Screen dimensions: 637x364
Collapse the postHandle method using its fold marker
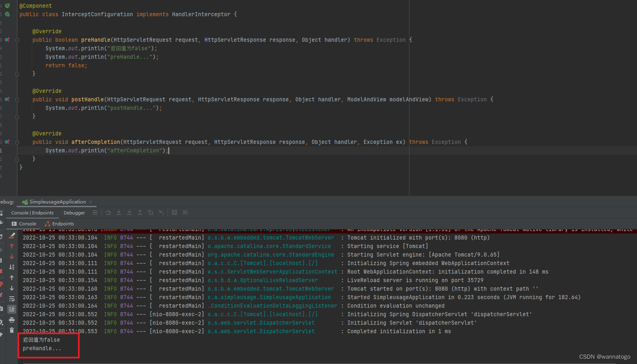click(17, 100)
